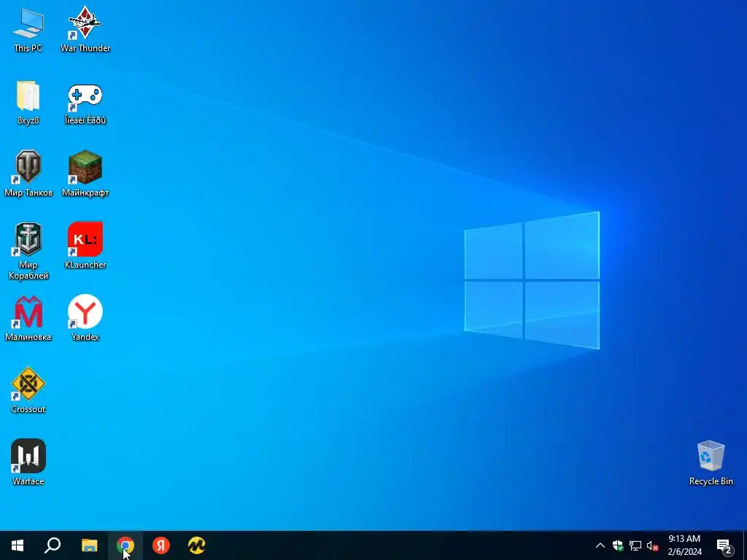This screenshot has width=747, height=560.
Task: Launch Google Chrome from taskbar
Action: click(x=125, y=545)
